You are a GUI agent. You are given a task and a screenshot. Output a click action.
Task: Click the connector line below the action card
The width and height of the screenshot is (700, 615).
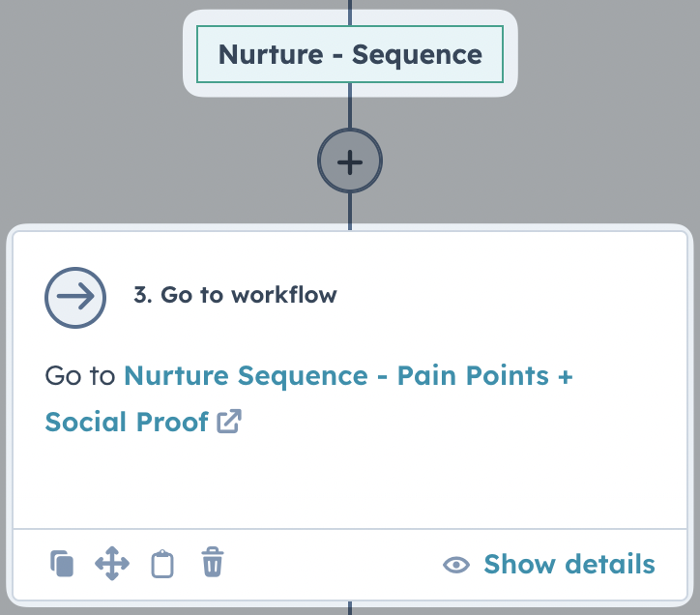click(x=350, y=608)
